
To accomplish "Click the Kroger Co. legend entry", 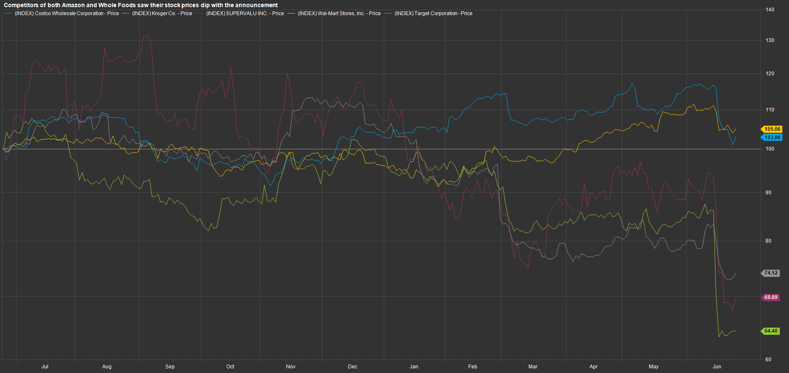I will 157,13.
